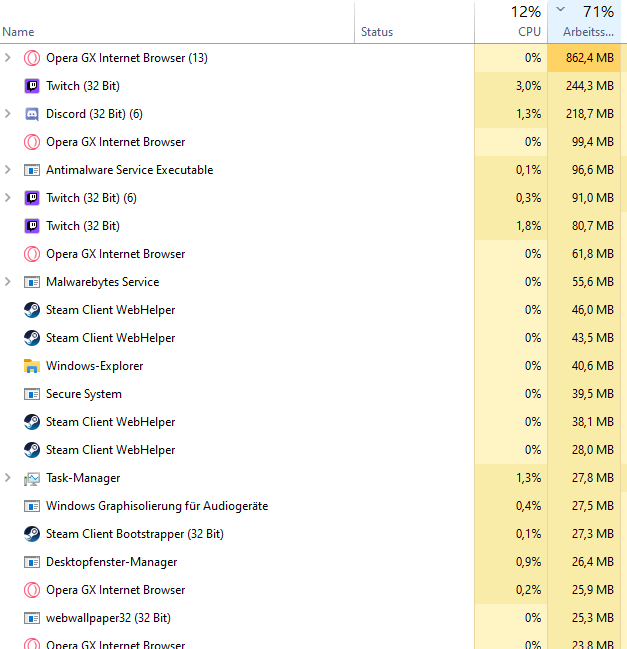Select the Discord (32 Bit) (6) process name
The width and height of the screenshot is (627, 649).
94,114
